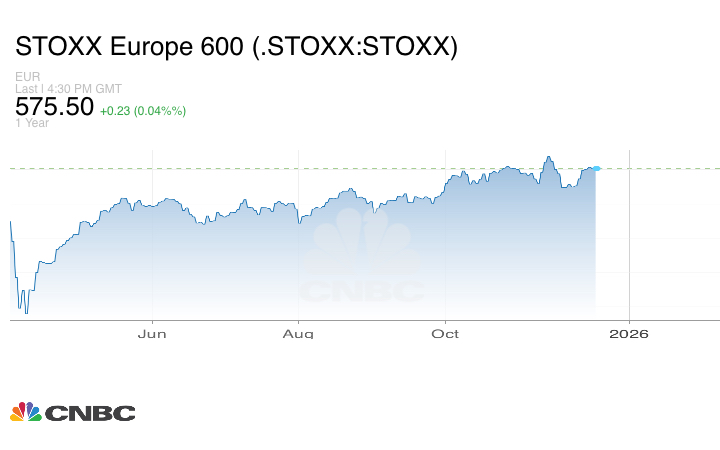Click the 2026 label on the time axis

[x=629, y=333]
